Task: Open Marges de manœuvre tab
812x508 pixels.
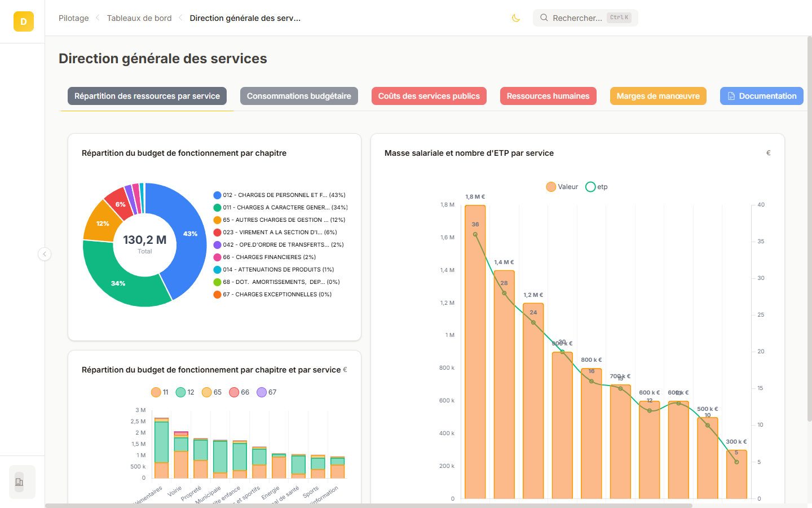Action: [x=658, y=96]
